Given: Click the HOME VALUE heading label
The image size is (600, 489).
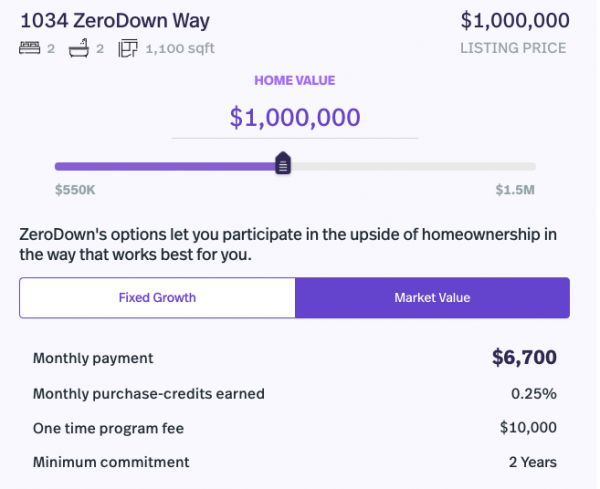Looking at the screenshot, I should click(295, 80).
